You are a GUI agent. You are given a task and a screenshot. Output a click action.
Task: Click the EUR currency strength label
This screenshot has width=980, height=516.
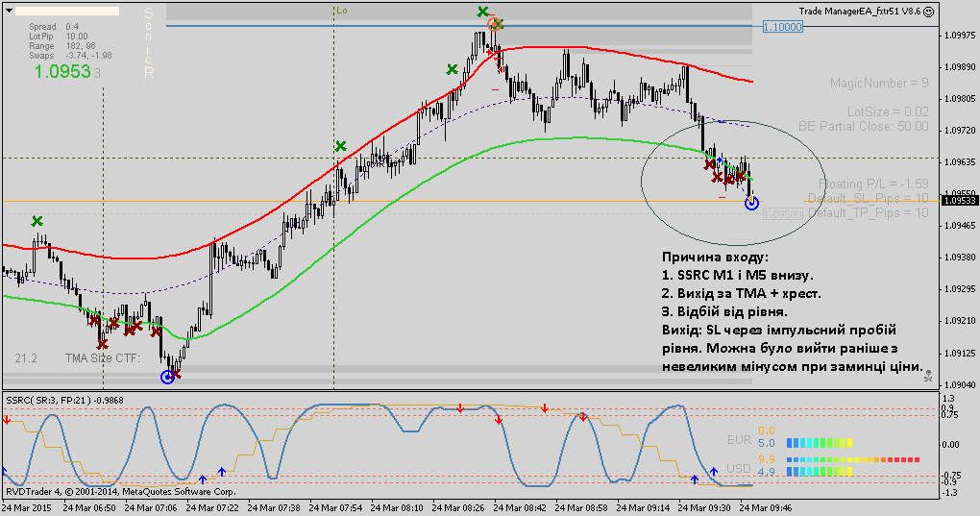[x=739, y=440]
